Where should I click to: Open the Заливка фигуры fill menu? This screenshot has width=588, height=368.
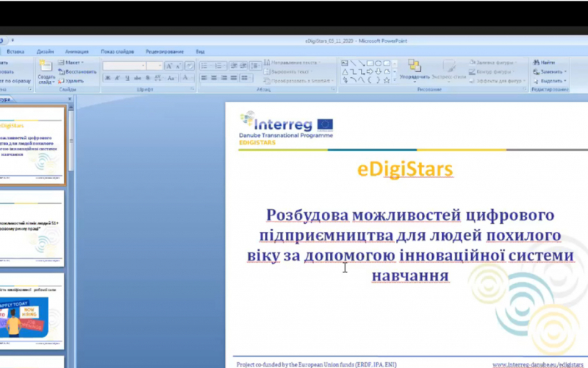pos(492,63)
